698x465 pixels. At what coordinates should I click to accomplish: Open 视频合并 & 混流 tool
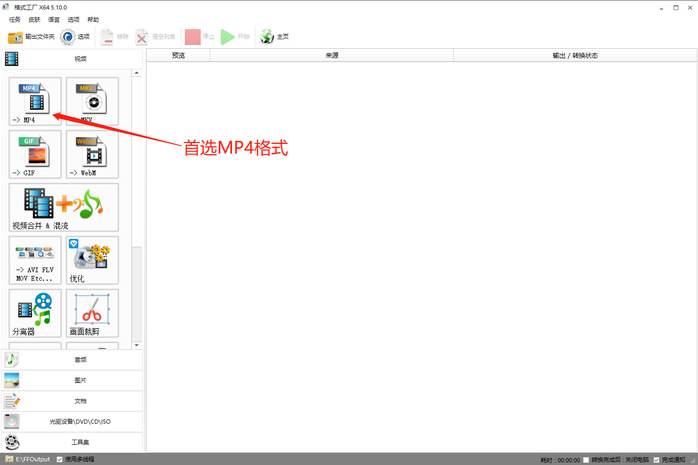point(63,207)
